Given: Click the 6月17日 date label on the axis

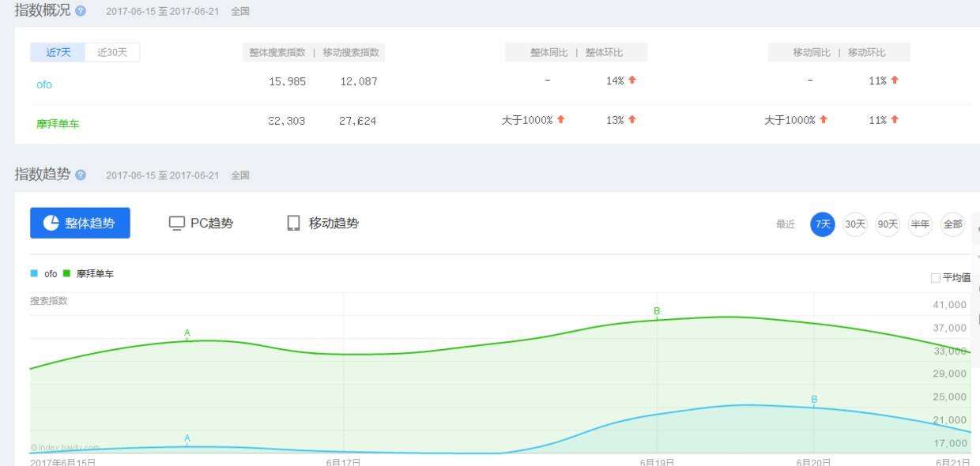Looking at the screenshot, I should tap(344, 461).
